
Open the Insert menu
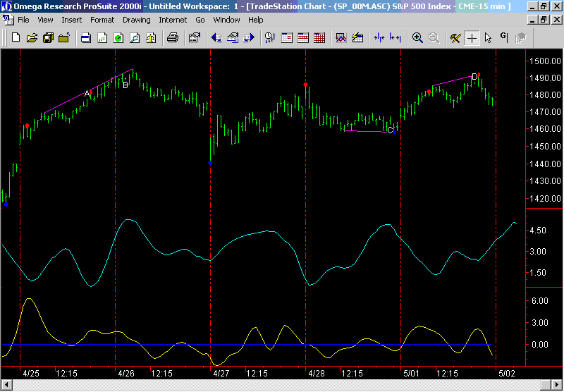click(72, 20)
